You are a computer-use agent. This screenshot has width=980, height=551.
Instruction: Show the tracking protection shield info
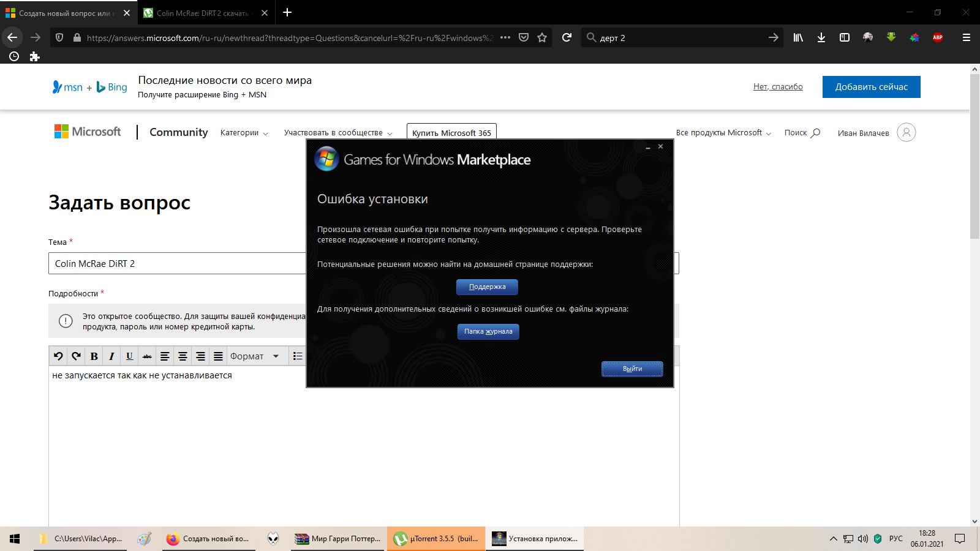[x=59, y=37]
